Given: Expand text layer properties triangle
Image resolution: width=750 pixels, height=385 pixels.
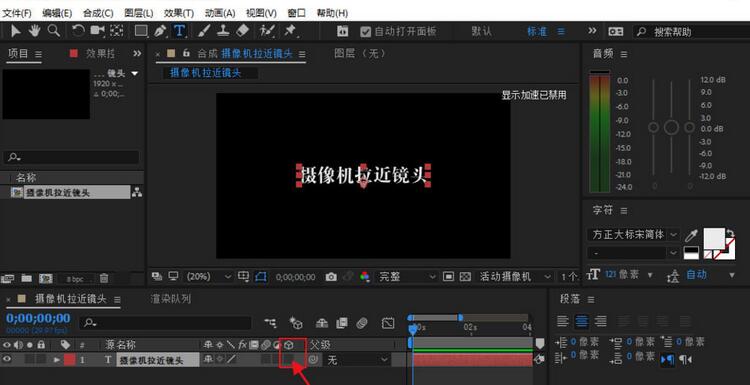Looking at the screenshot, I should coord(57,360).
